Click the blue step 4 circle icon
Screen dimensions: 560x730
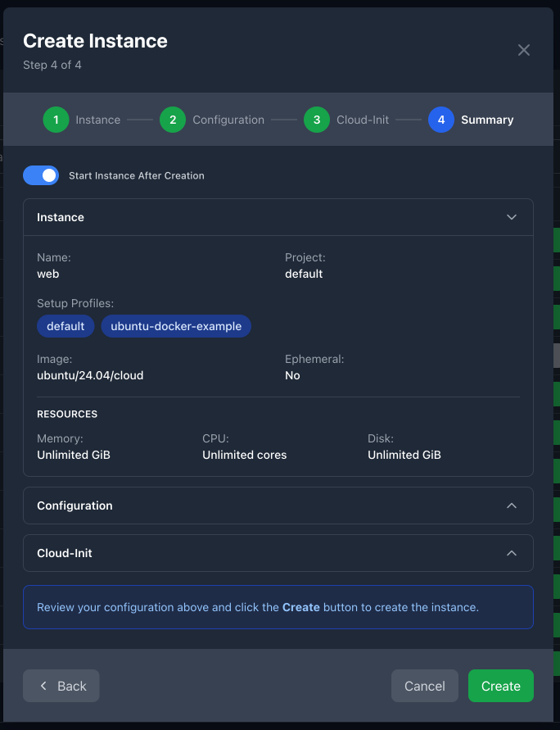tap(440, 120)
